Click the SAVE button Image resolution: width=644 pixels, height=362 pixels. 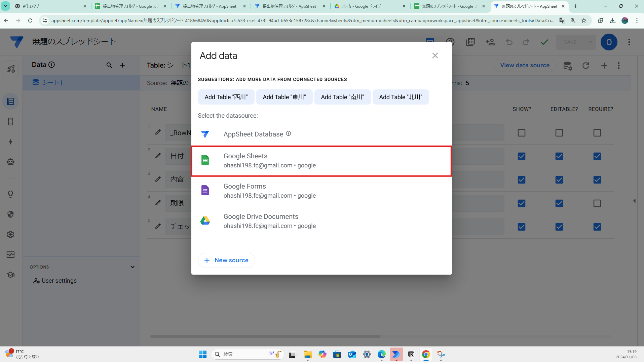point(570,42)
